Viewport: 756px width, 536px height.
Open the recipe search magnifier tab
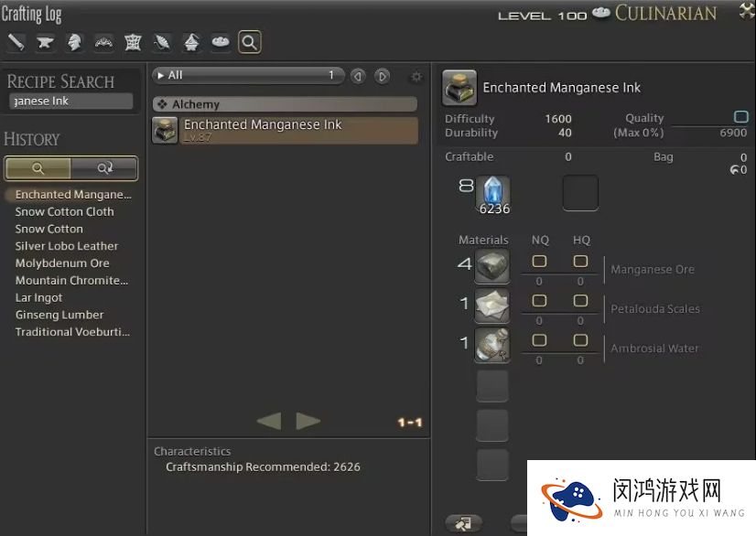(x=250, y=42)
